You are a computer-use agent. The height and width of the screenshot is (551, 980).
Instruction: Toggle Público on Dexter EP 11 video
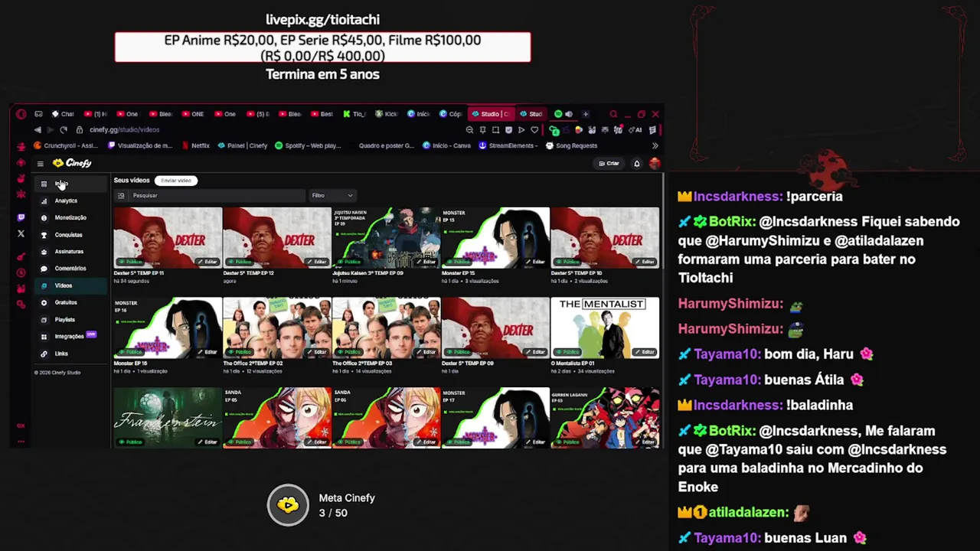(x=131, y=262)
